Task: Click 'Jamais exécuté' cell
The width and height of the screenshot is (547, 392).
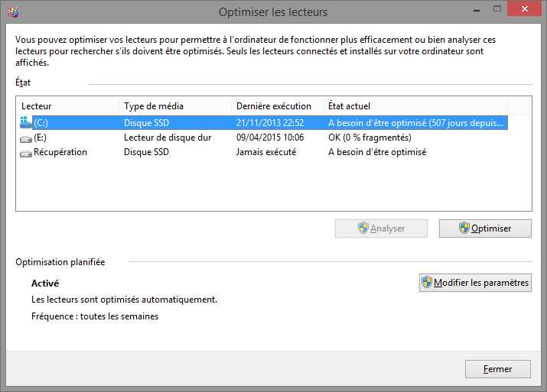Action: [266, 152]
